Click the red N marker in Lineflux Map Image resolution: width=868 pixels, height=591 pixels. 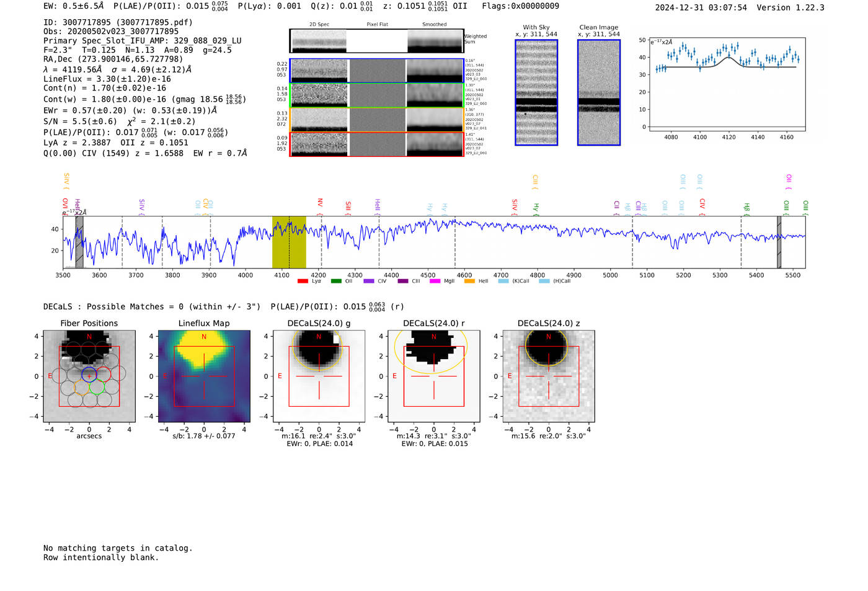204,337
